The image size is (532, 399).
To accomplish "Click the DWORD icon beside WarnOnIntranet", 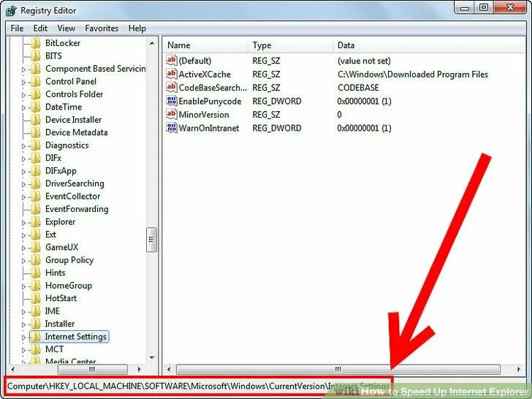I will click(x=171, y=128).
